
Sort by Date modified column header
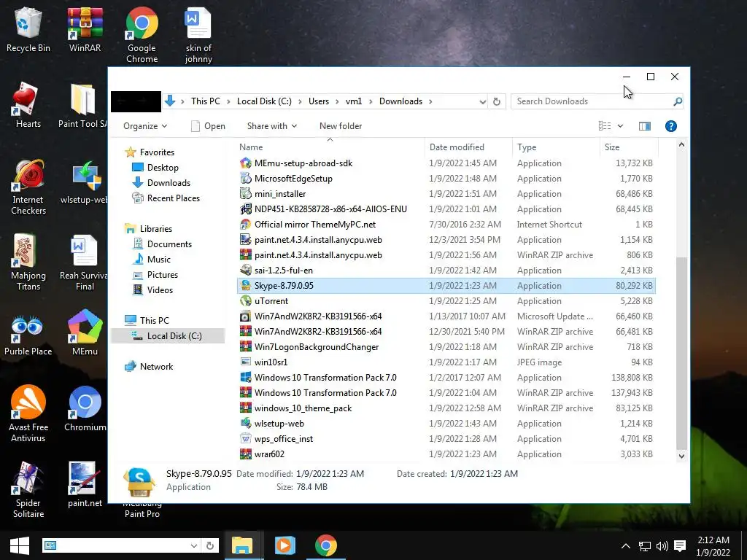coord(468,147)
